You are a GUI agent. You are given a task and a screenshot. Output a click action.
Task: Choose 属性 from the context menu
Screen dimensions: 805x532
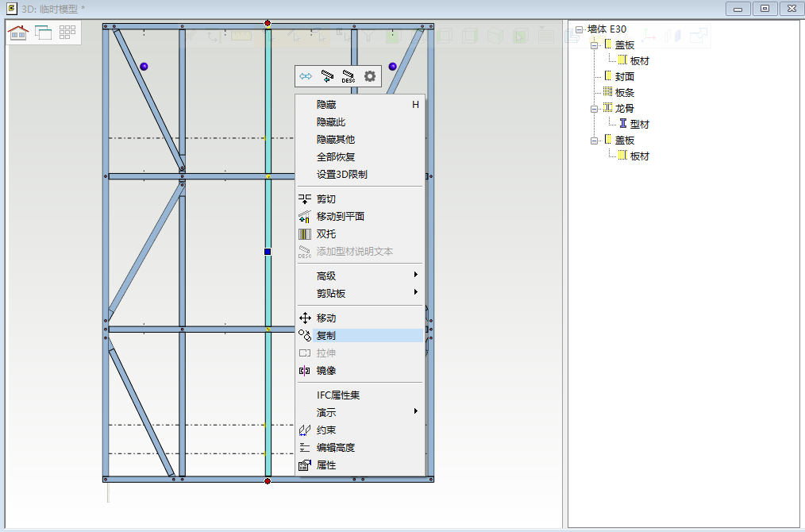(x=360, y=465)
